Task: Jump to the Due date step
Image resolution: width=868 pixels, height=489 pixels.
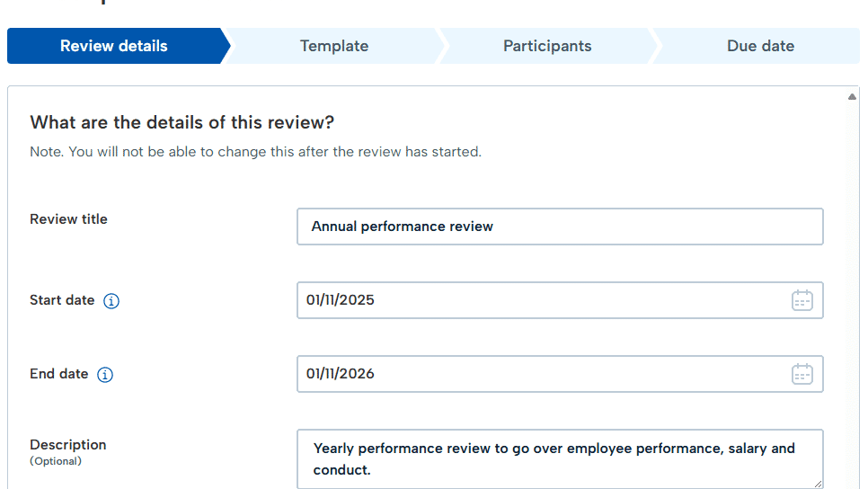Action: pos(760,46)
